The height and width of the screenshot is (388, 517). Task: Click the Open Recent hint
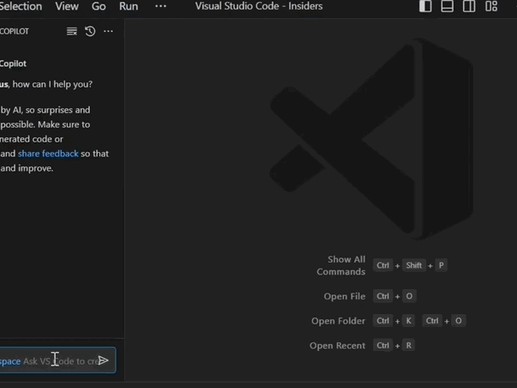point(337,346)
